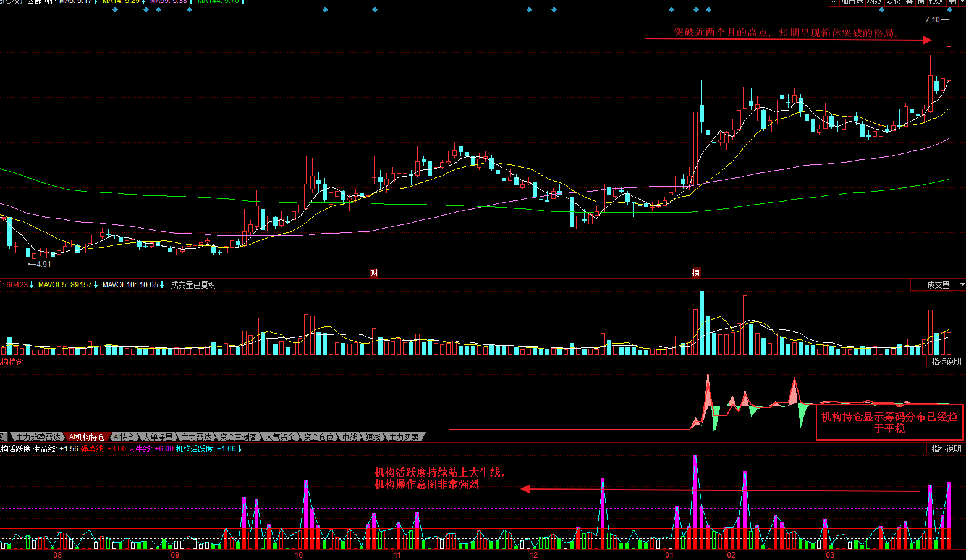Click the 01 month label on the date axis

[669, 555]
